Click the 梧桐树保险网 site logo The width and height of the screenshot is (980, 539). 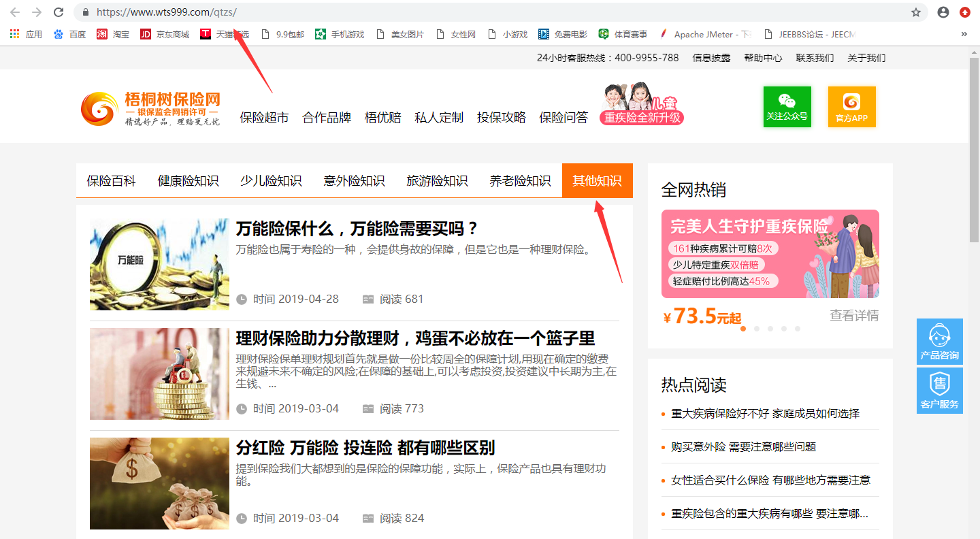[150, 109]
